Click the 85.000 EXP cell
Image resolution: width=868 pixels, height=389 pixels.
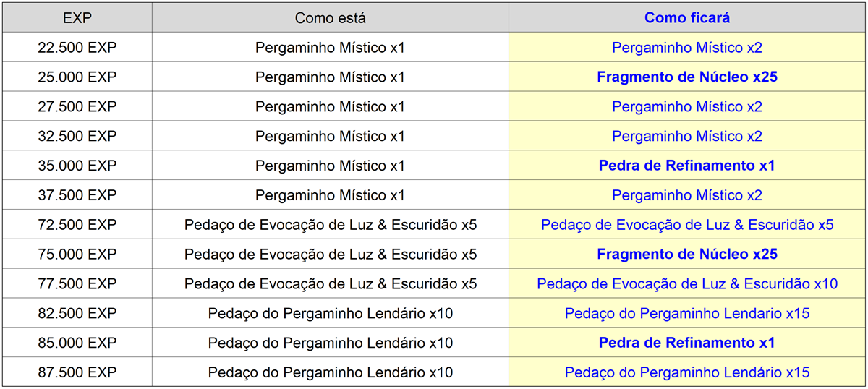pyautogui.click(x=77, y=343)
